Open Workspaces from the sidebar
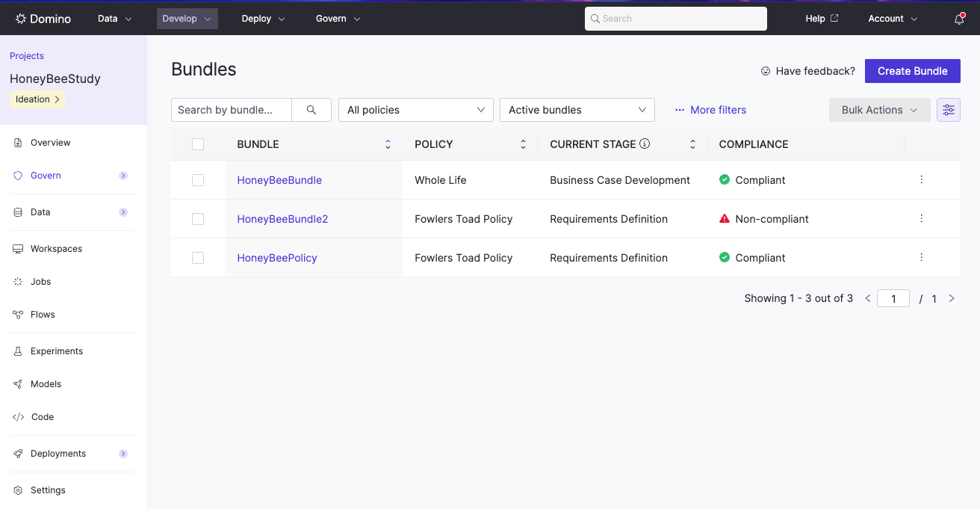980x509 pixels. 56,249
